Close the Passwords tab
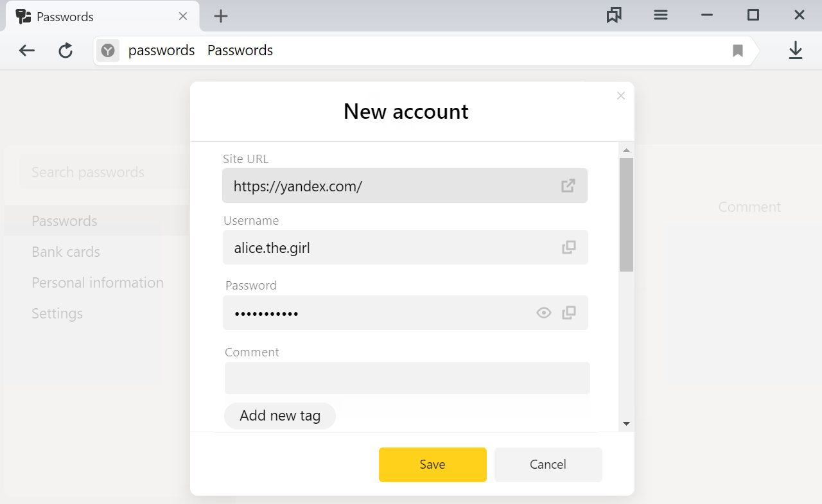 click(183, 16)
